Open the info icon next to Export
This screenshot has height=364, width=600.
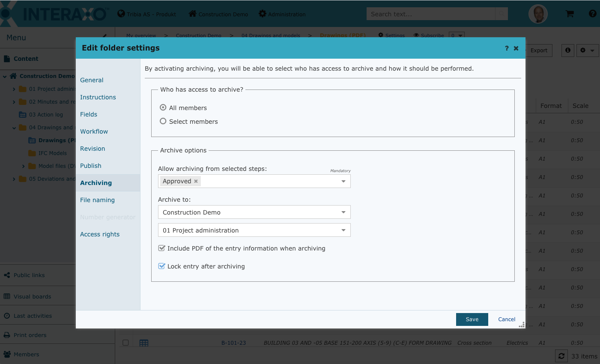pyautogui.click(x=567, y=50)
